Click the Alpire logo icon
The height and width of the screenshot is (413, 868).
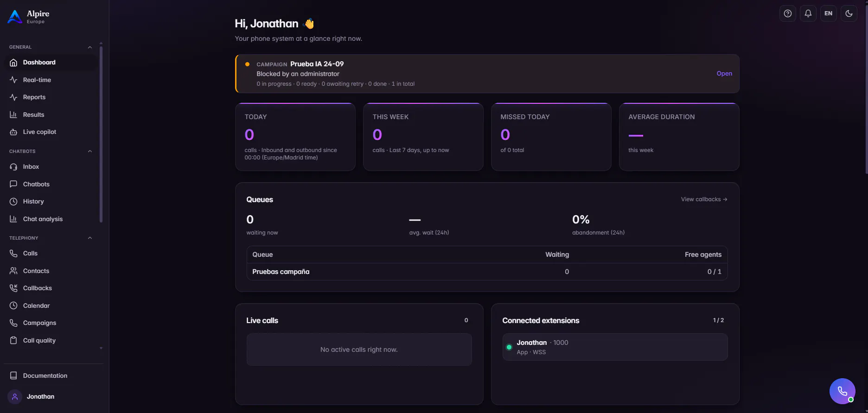pyautogui.click(x=15, y=17)
